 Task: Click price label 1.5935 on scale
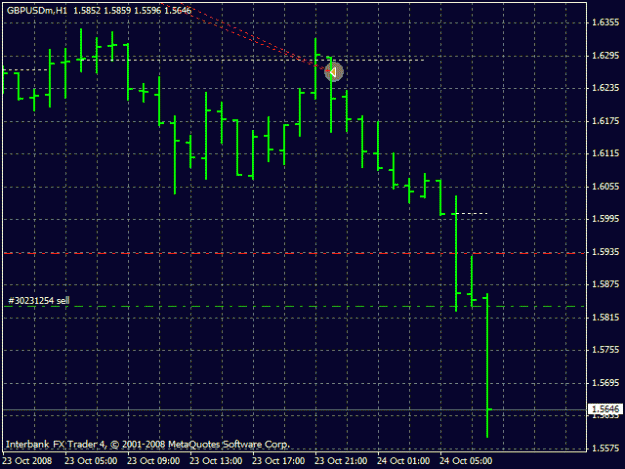pyautogui.click(x=605, y=252)
